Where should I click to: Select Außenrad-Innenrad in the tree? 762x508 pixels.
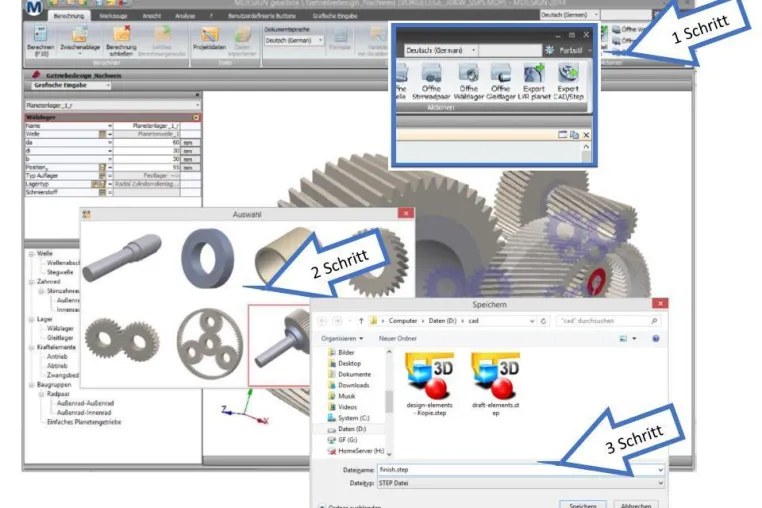(85, 412)
